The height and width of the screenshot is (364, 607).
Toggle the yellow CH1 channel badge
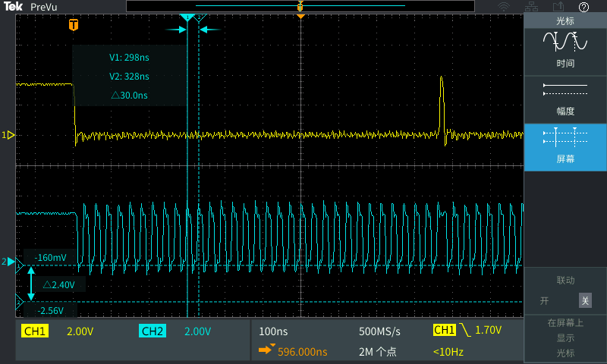pos(35,331)
